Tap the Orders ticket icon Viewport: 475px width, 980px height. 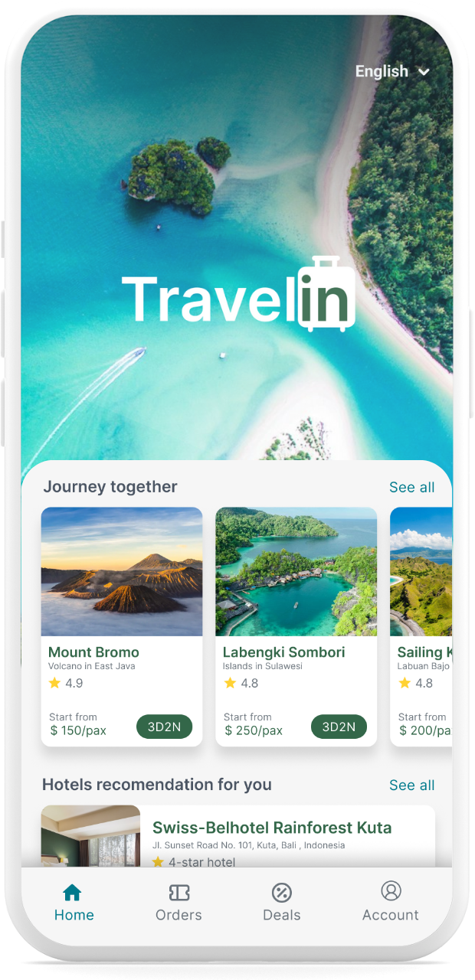click(x=179, y=892)
